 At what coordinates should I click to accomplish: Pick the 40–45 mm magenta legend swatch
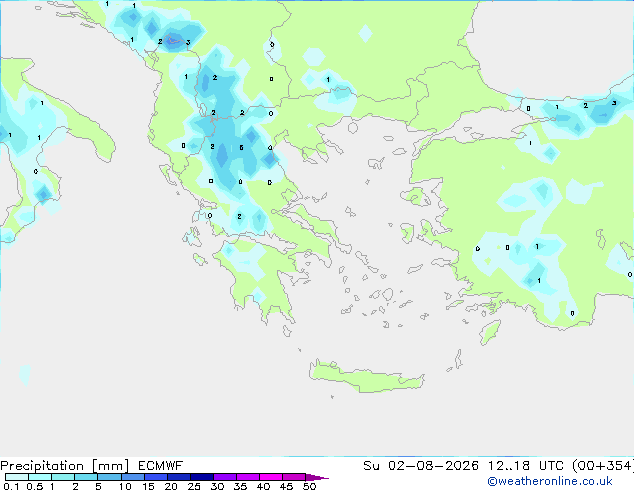click(271, 477)
